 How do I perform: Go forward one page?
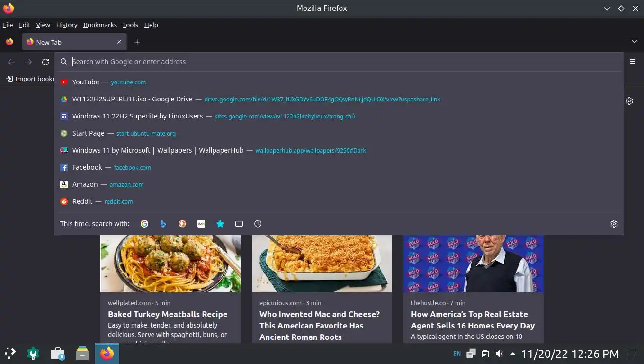pos(28,62)
